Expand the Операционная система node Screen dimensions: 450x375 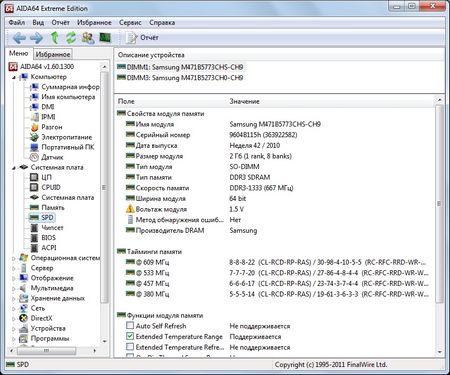(14, 258)
